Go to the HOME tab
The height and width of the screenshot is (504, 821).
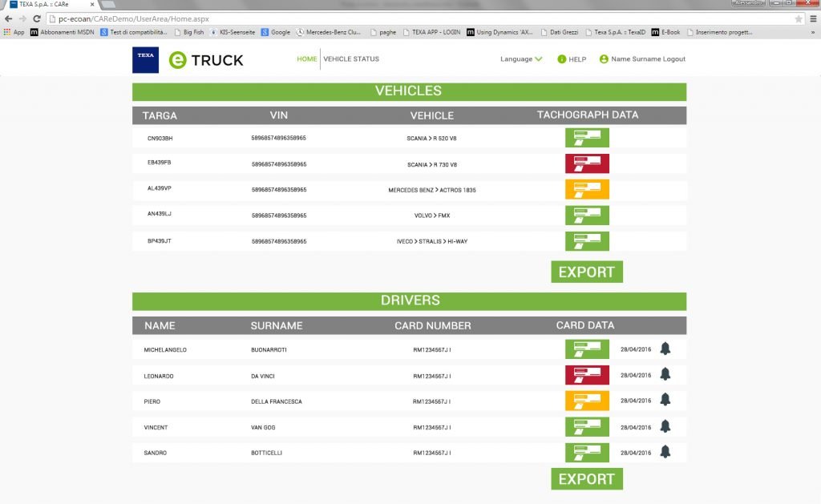click(306, 59)
